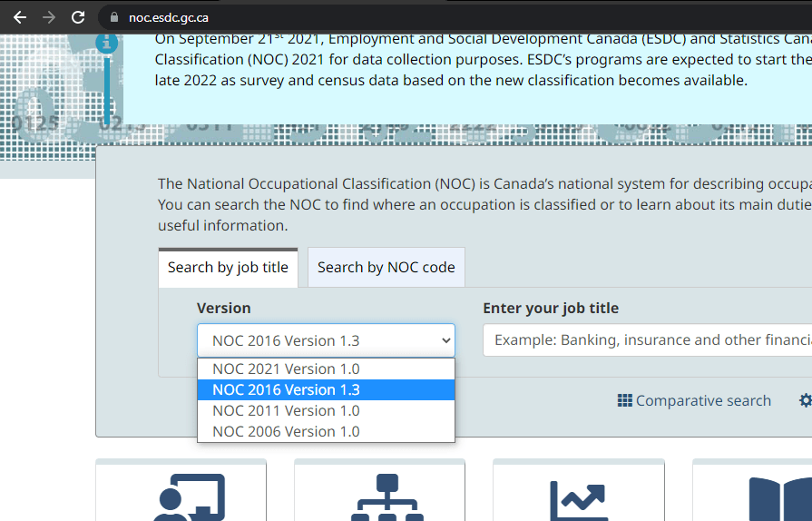Viewport: 812px width, 521px height.
Task: Click the job title input field
Action: tap(647, 339)
